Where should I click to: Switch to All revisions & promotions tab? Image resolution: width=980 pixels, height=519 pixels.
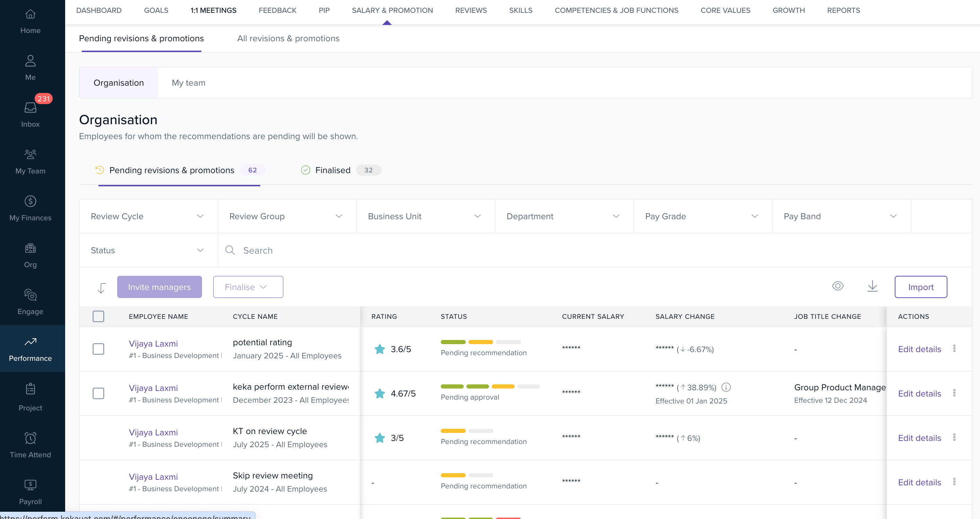coord(288,39)
